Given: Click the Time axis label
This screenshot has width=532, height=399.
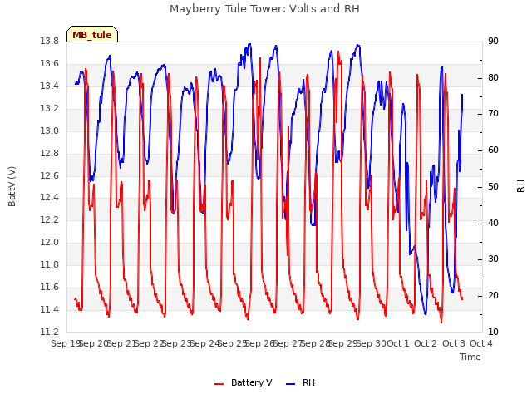Looking at the screenshot, I should tap(470, 357).
